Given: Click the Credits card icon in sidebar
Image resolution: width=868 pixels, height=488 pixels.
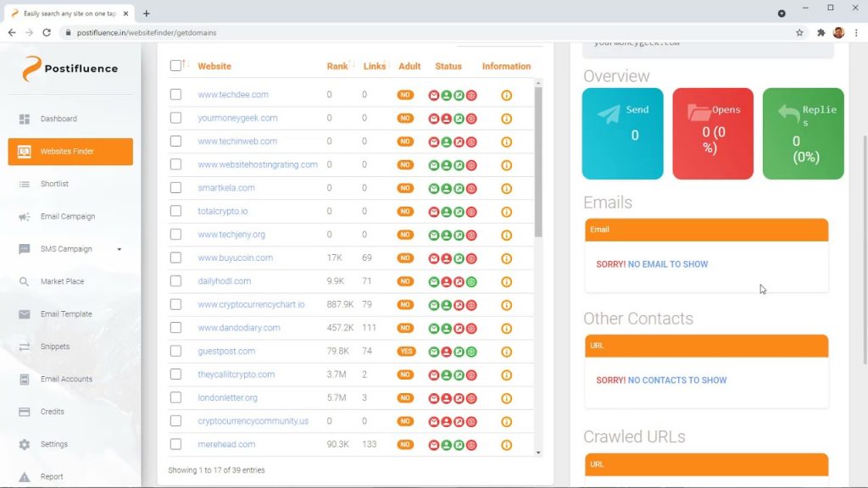Looking at the screenshot, I should click(25, 412).
